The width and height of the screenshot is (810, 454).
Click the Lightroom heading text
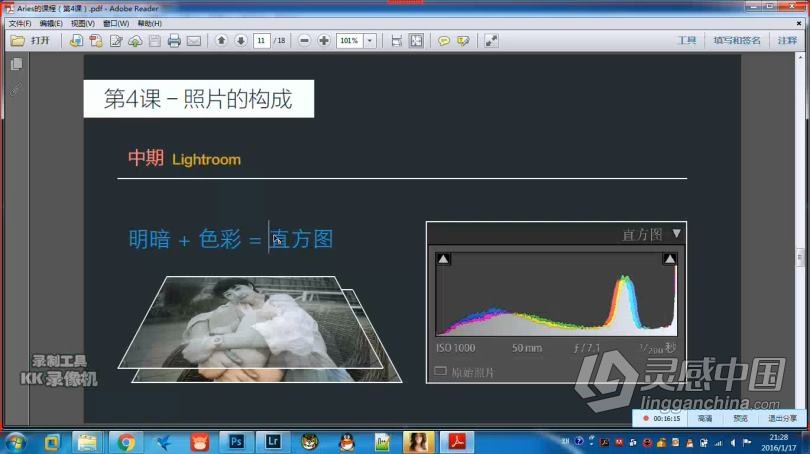click(206, 160)
